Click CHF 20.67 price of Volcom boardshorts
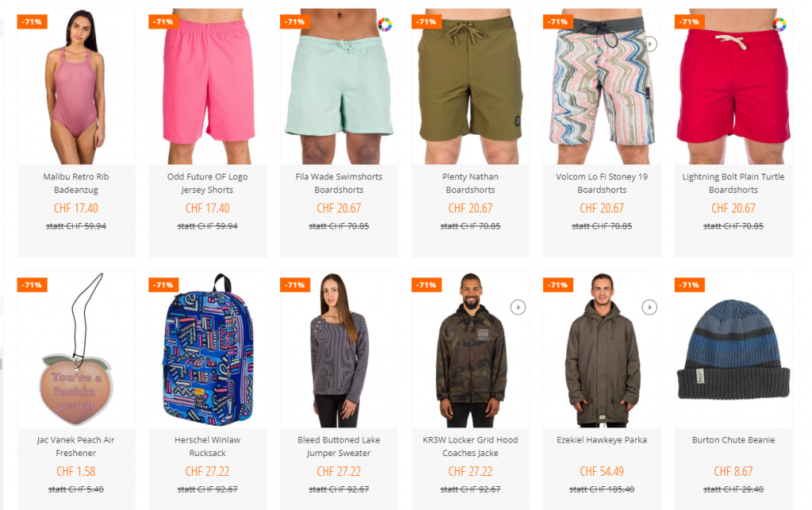The image size is (812, 510). click(x=602, y=208)
